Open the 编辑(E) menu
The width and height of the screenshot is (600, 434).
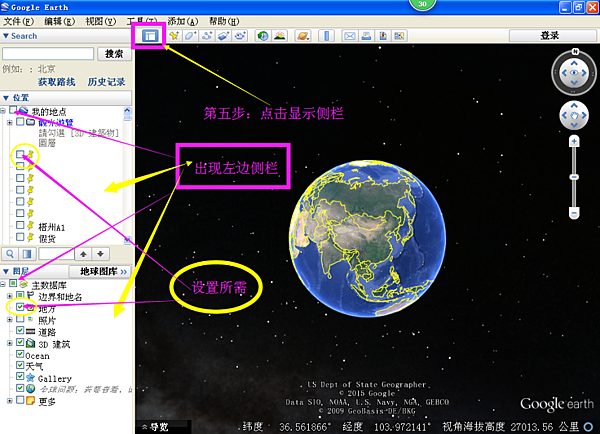(x=59, y=21)
